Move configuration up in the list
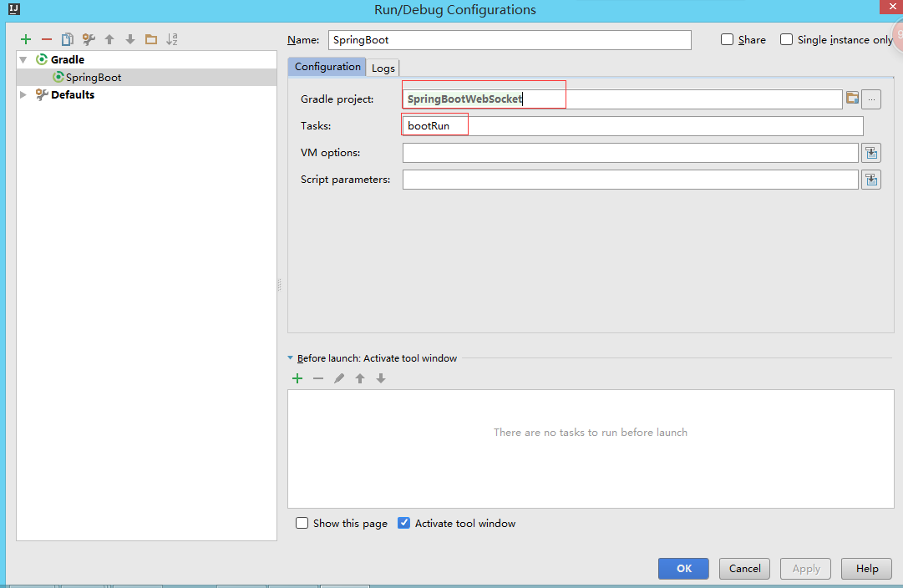Screen dimensions: 903x588 (x=109, y=39)
